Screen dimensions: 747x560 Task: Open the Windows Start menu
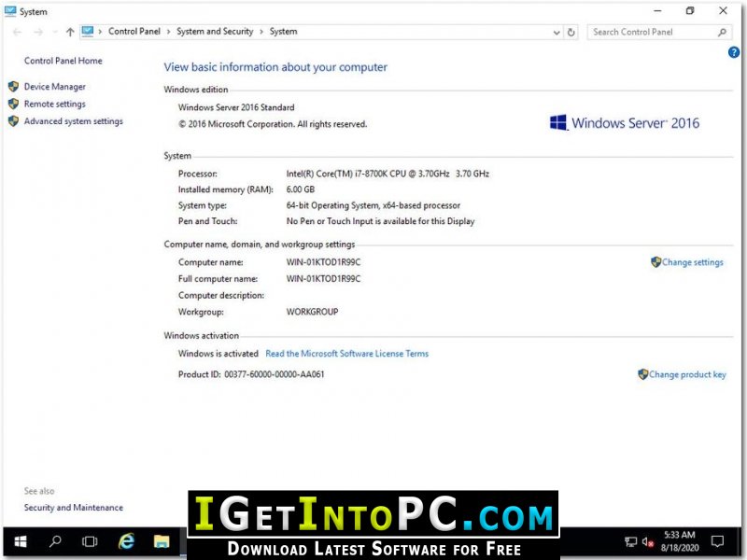coord(21,541)
